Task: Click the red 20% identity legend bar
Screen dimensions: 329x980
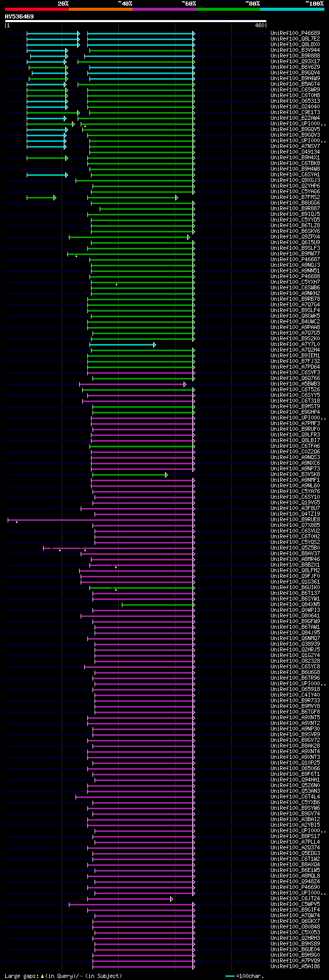Action: 37,9
